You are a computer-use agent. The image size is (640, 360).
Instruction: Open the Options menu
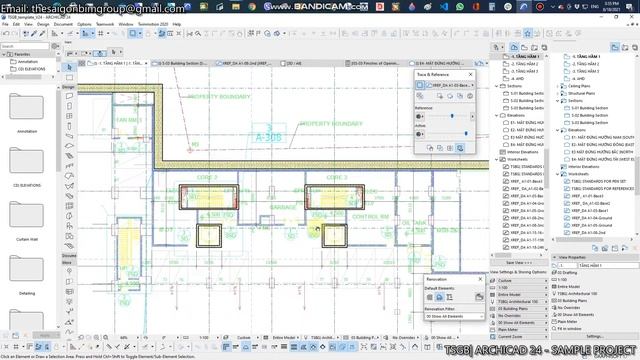[84, 24]
